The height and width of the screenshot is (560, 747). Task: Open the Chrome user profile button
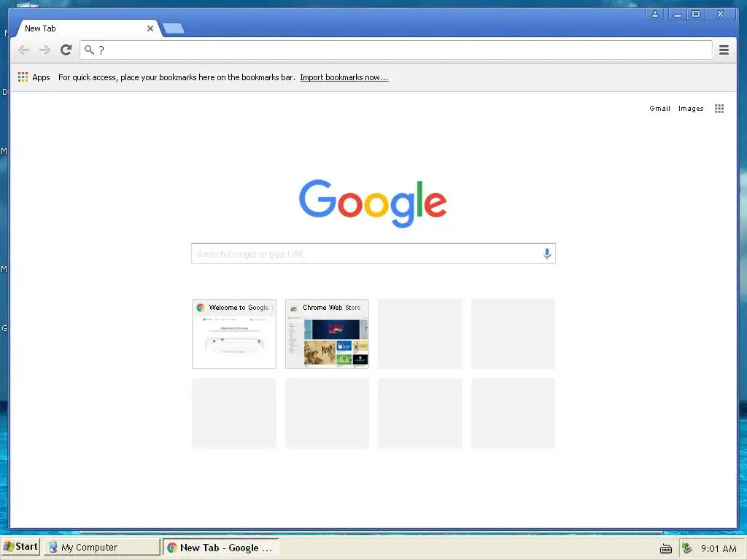point(655,14)
